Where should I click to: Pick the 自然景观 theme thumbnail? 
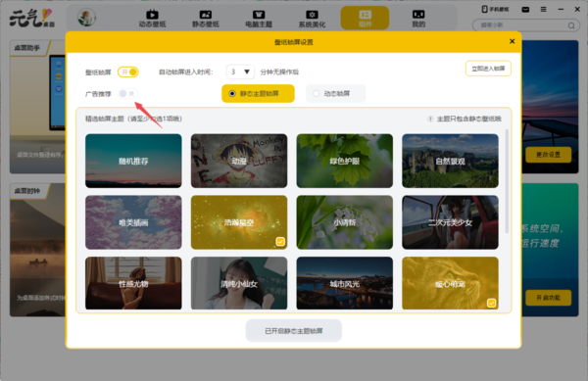tap(450, 161)
